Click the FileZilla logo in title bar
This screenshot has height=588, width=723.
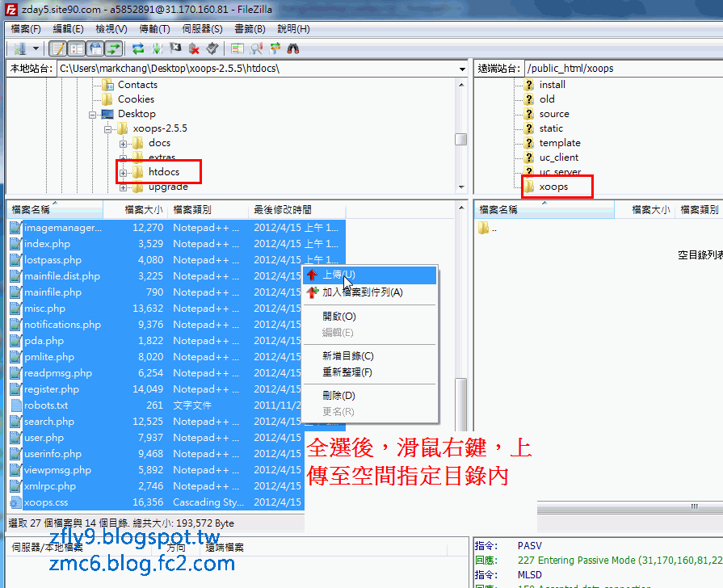11,9
